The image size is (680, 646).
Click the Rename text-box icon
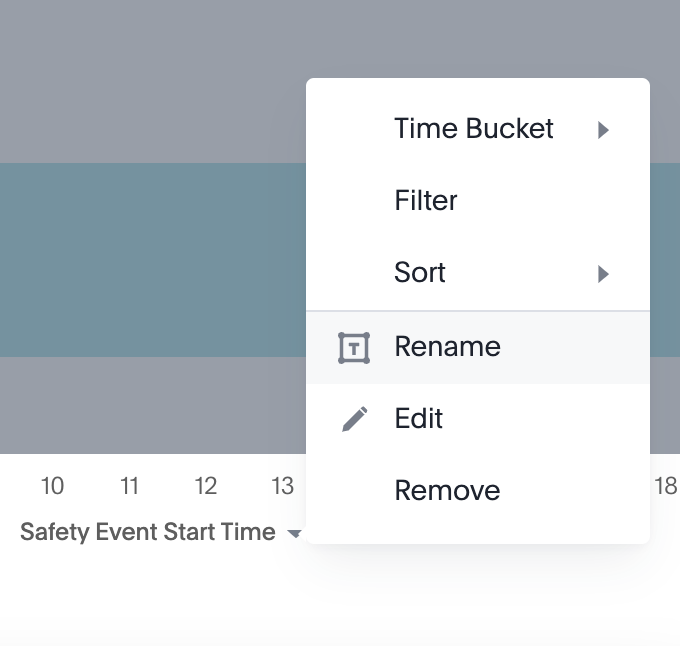(354, 347)
